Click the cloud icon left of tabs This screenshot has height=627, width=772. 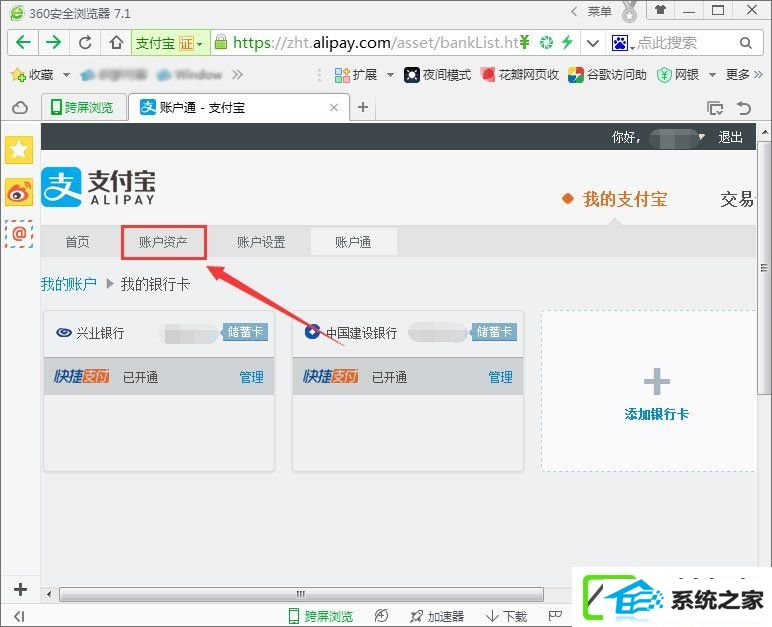point(20,107)
